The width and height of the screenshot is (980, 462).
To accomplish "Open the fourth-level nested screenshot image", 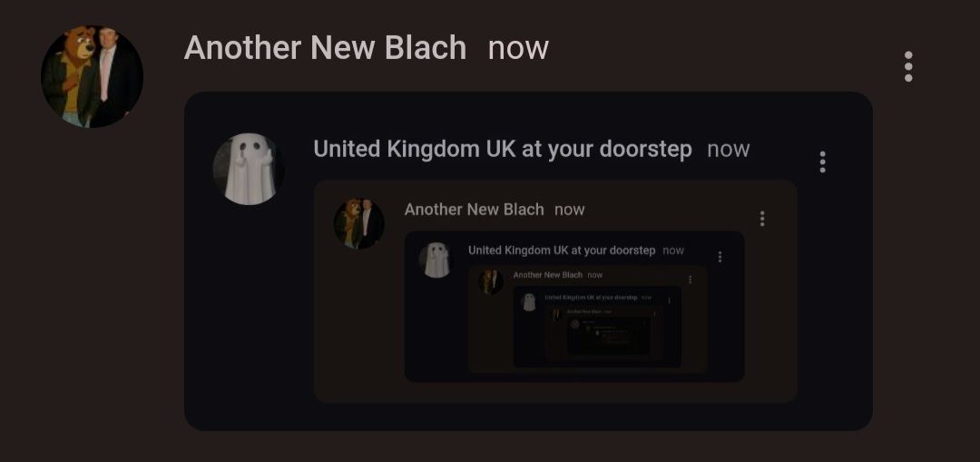I will 587,319.
